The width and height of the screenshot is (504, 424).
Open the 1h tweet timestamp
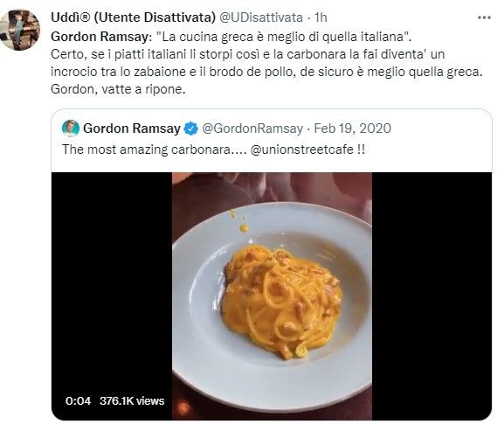(x=321, y=17)
